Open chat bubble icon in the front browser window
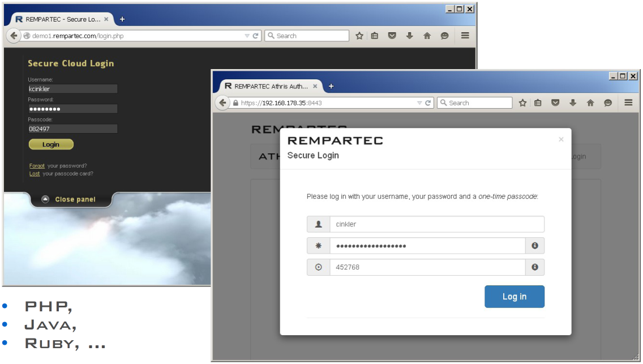 [608, 103]
